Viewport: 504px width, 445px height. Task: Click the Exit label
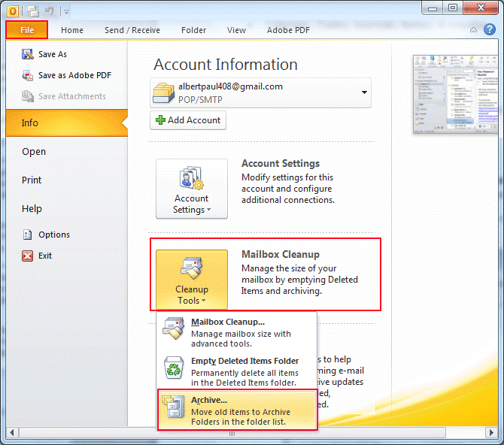[x=45, y=256]
